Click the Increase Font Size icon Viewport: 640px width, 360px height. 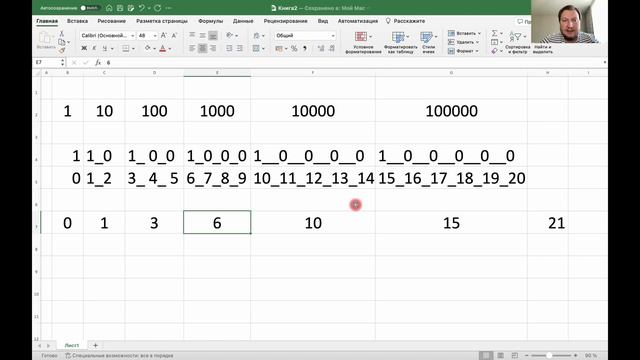click(x=164, y=36)
